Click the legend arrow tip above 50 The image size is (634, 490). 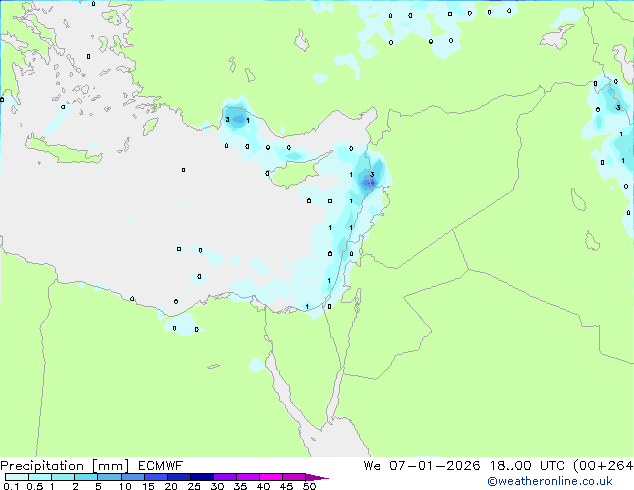coord(317,477)
